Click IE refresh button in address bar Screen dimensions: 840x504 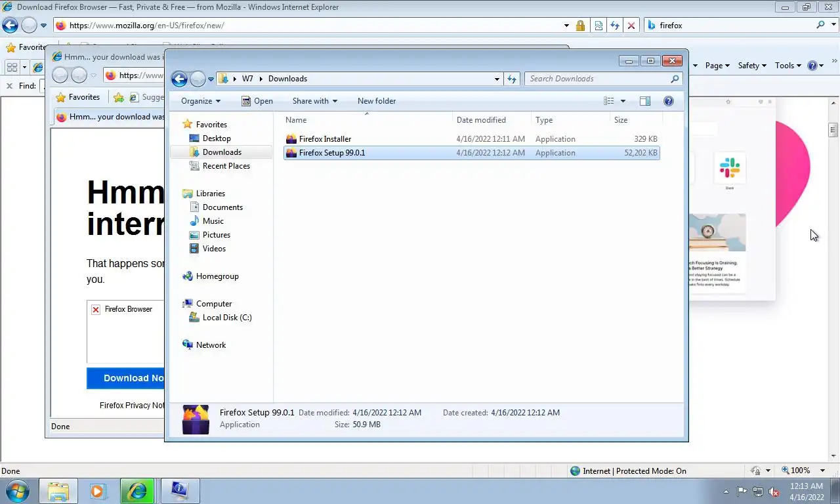pos(615,26)
